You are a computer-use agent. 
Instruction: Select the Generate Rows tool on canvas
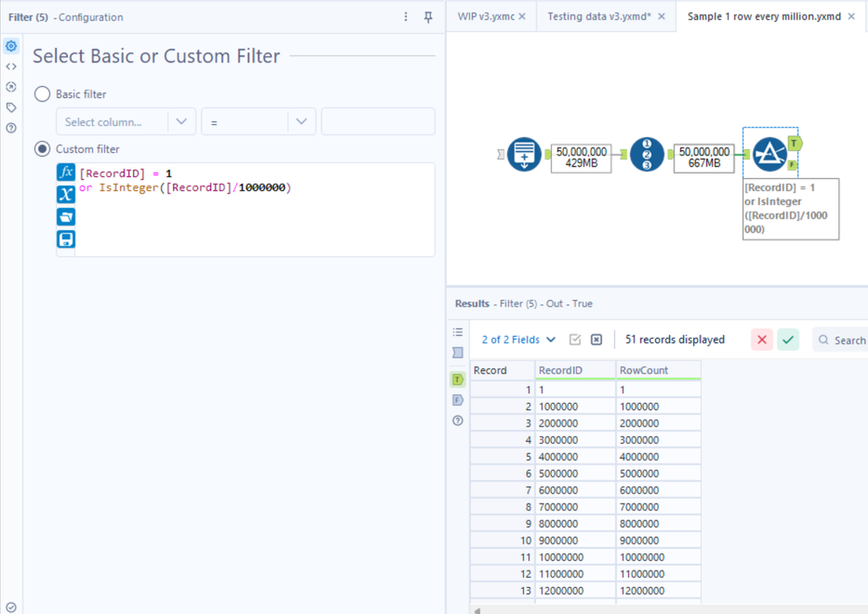pos(524,155)
